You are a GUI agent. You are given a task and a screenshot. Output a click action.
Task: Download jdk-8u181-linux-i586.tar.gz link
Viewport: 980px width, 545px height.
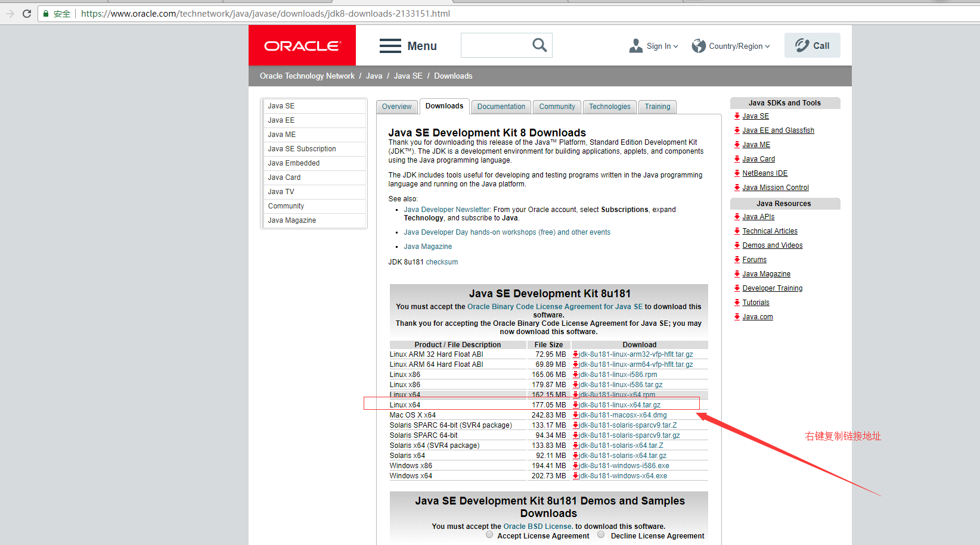pyautogui.click(x=621, y=385)
